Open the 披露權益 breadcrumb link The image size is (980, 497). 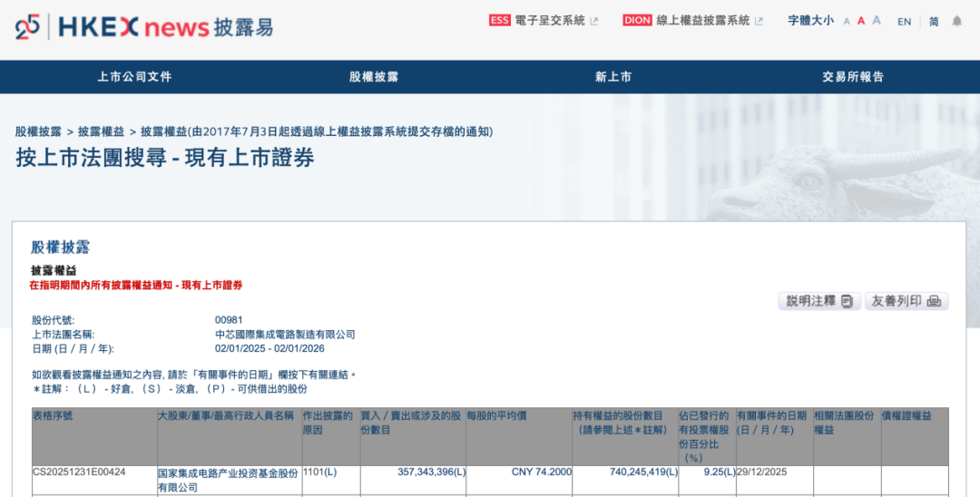click(101, 132)
